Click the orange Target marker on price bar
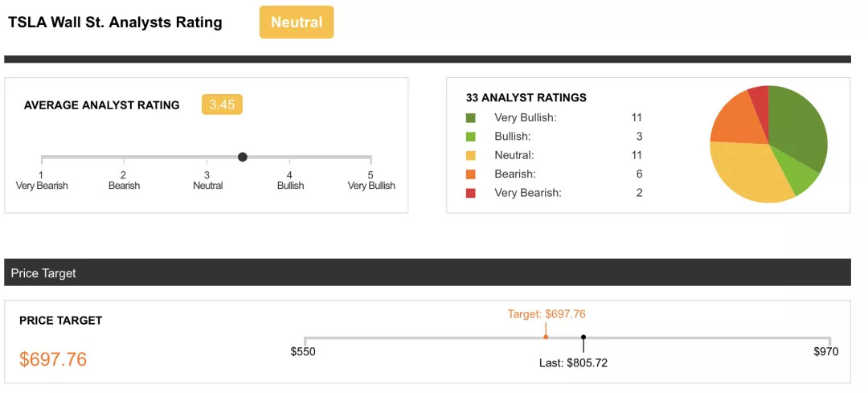868x393 pixels. [x=546, y=337]
